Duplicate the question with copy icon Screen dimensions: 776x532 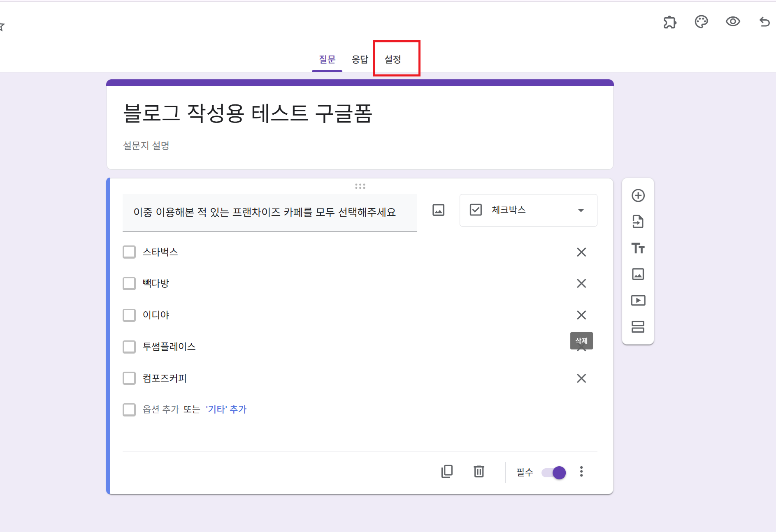pyautogui.click(x=447, y=472)
